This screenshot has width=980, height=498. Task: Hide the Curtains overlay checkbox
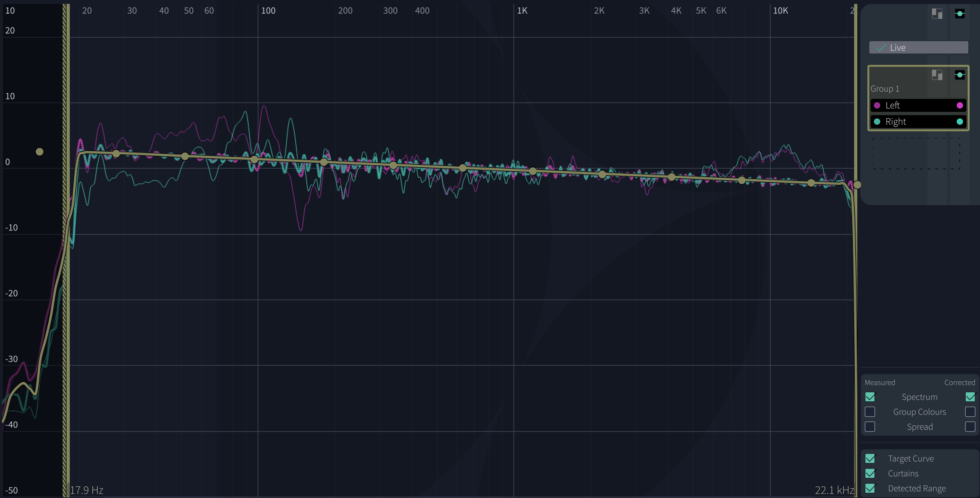click(870, 473)
